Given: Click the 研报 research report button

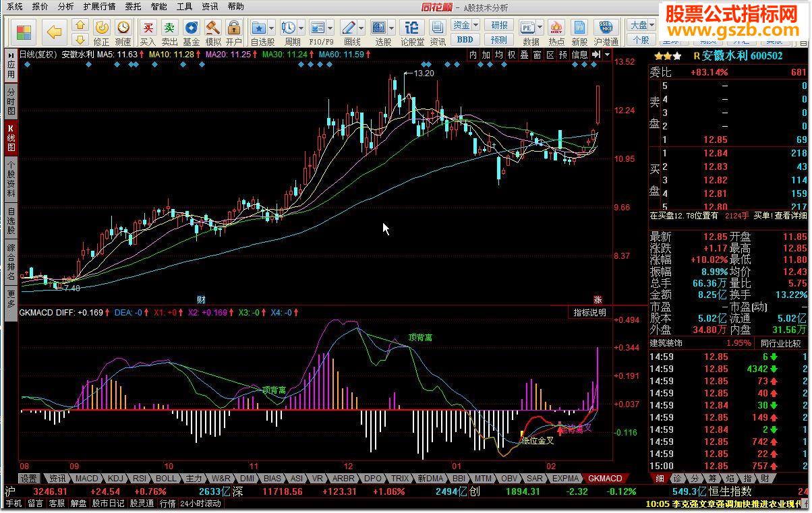Looking at the screenshot, I should (499, 25).
